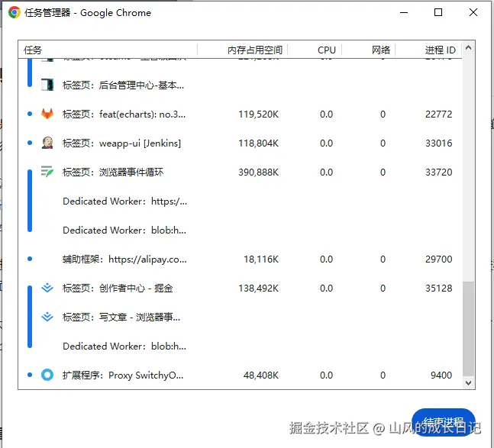Click memory value 48,408K
This screenshot has width=494, height=448.
261,375
